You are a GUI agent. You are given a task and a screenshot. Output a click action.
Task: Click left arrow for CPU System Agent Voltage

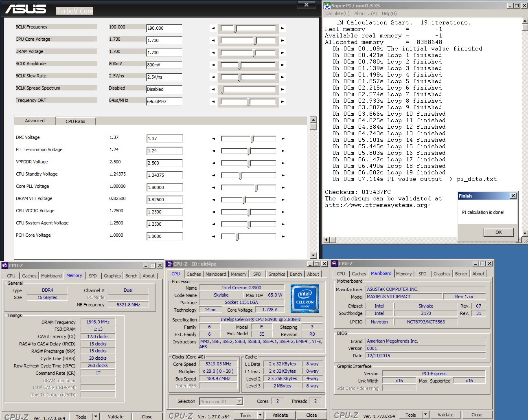pos(213,224)
